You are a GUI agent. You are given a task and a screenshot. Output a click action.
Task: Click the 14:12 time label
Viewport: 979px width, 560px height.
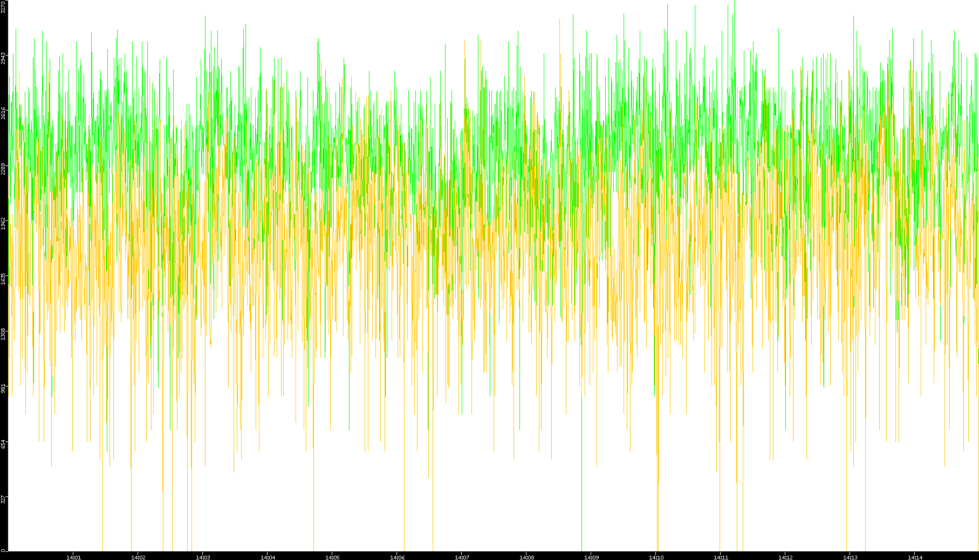tap(785, 557)
